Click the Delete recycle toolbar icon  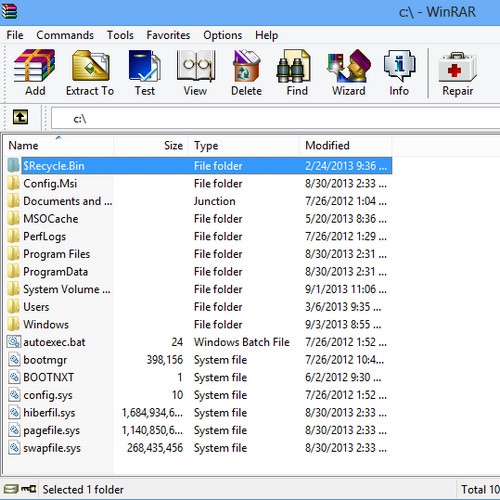(246, 66)
